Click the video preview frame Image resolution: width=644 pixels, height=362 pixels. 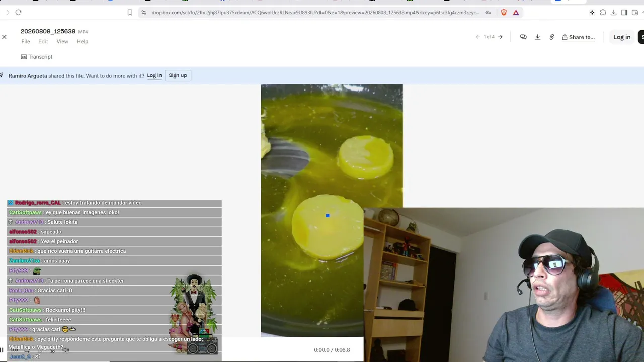332,210
